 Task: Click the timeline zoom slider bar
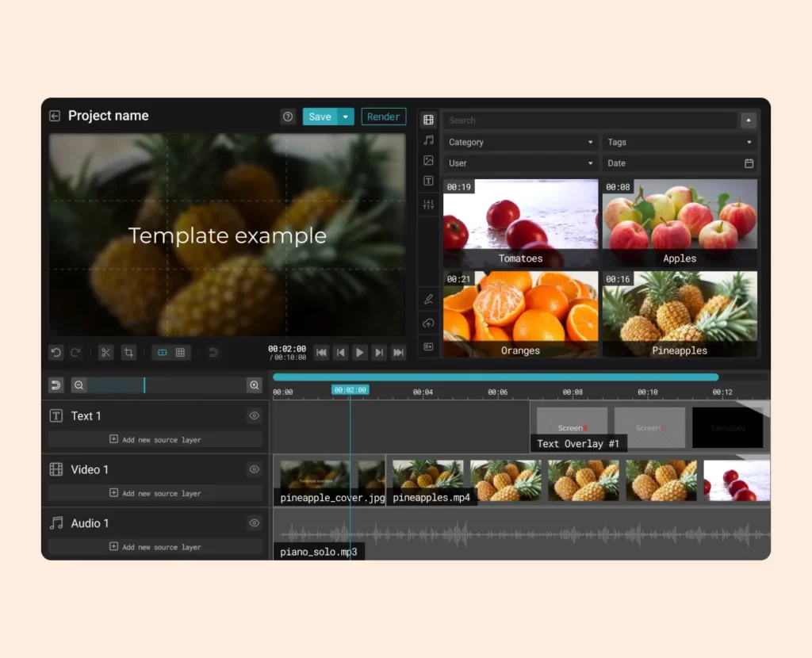tap(167, 385)
